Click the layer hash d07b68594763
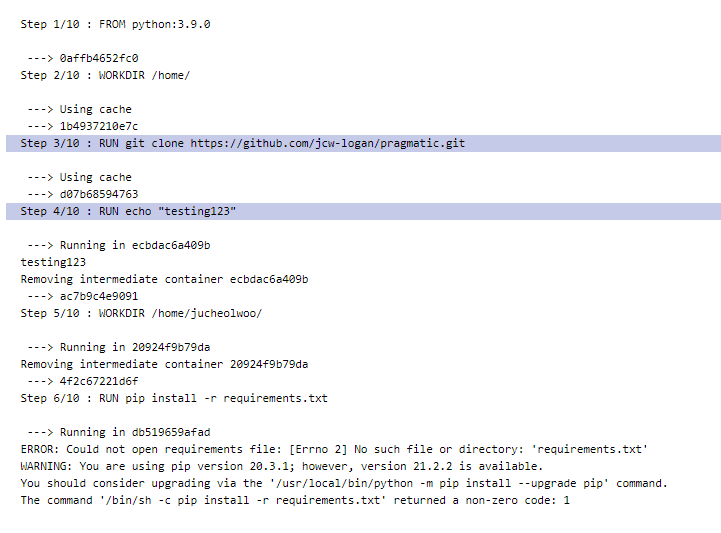721x533 pixels. 99,194
